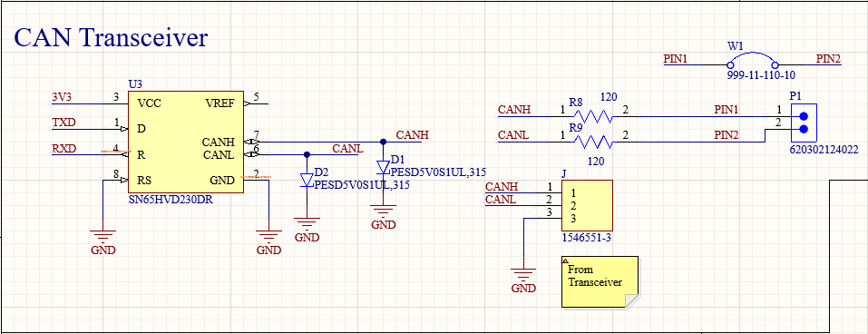The height and width of the screenshot is (334, 868).
Task: Click pin number 8 next to RS
Action: [116, 174]
